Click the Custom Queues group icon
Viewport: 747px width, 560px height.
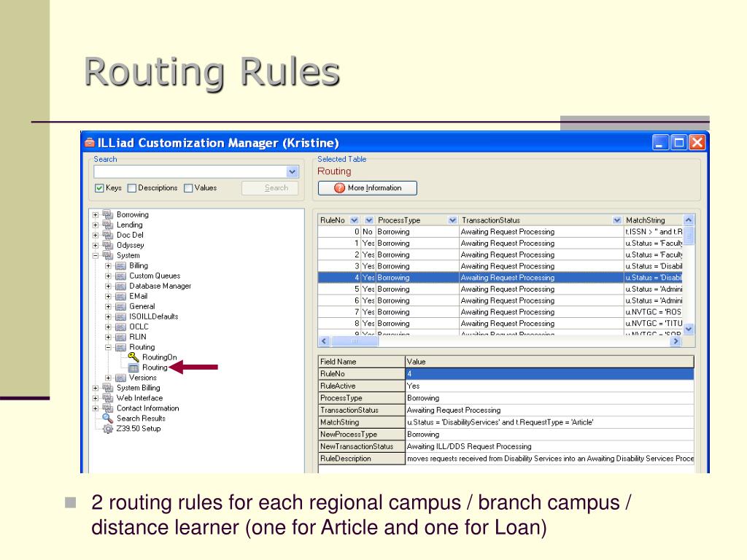(x=121, y=276)
